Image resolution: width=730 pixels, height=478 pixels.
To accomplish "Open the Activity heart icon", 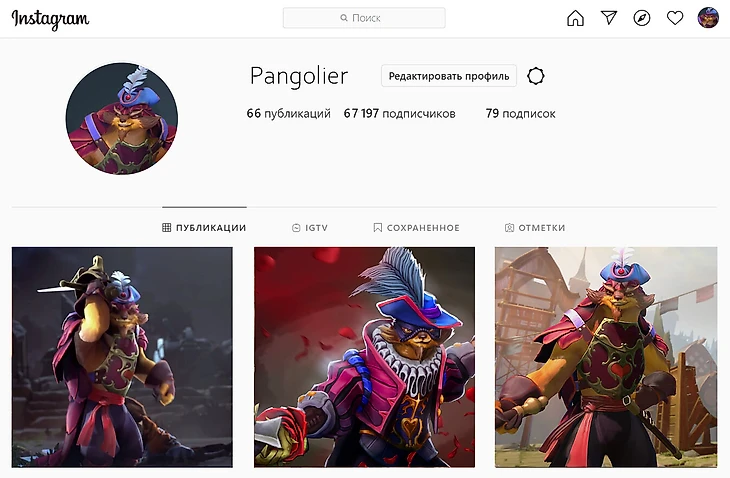I will point(675,18).
